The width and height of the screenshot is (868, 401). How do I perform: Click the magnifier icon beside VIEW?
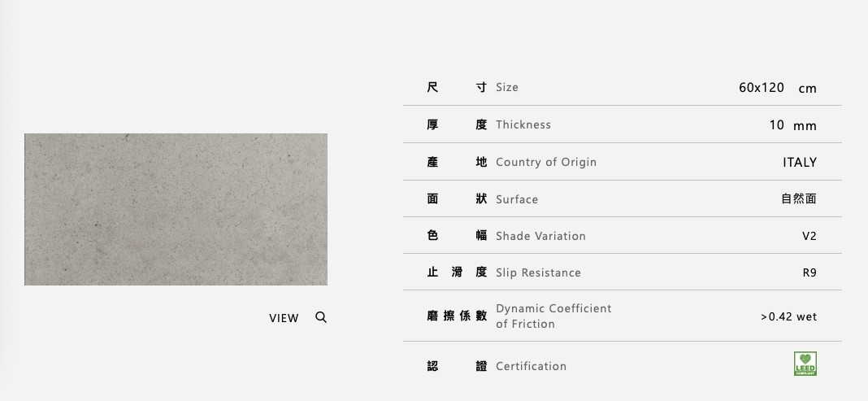click(x=321, y=317)
